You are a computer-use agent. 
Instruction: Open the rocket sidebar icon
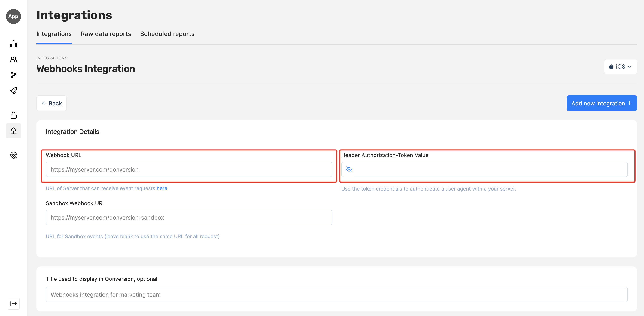point(14,91)
